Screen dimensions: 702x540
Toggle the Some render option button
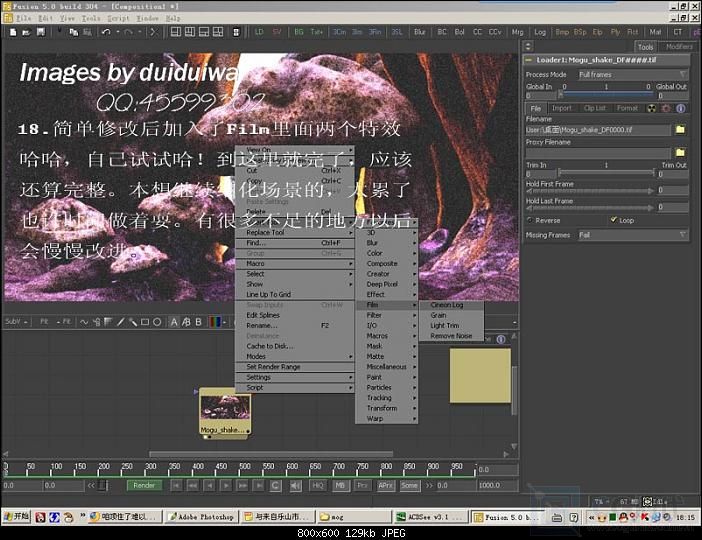tap(409, 485)
